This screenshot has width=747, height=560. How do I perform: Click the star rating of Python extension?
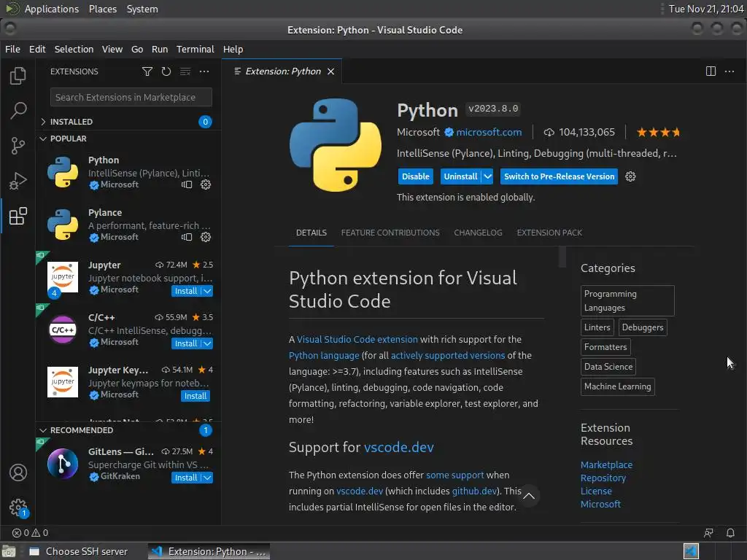(x=659, y=133)
